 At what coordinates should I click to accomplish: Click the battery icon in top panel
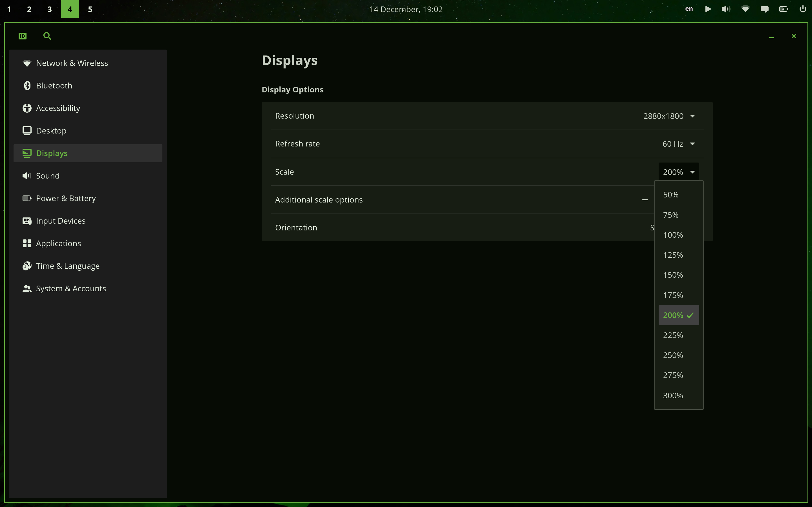click(x=784, y=9)
